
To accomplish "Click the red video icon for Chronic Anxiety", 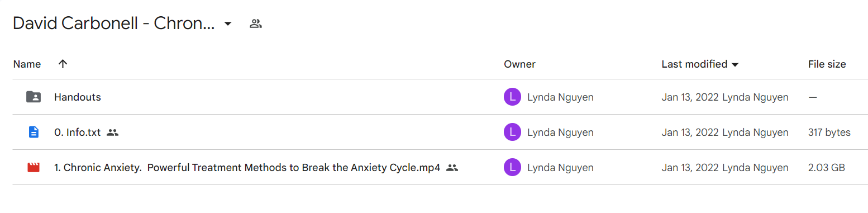I will click(34, 167).
